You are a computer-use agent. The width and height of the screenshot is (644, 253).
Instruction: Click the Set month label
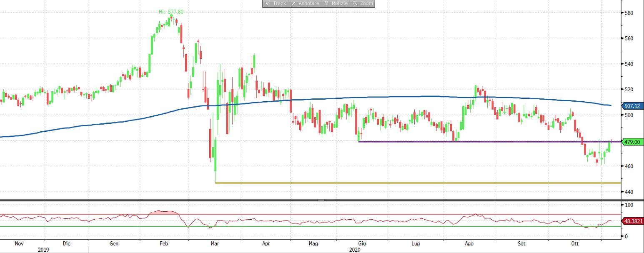coord(521,243)
